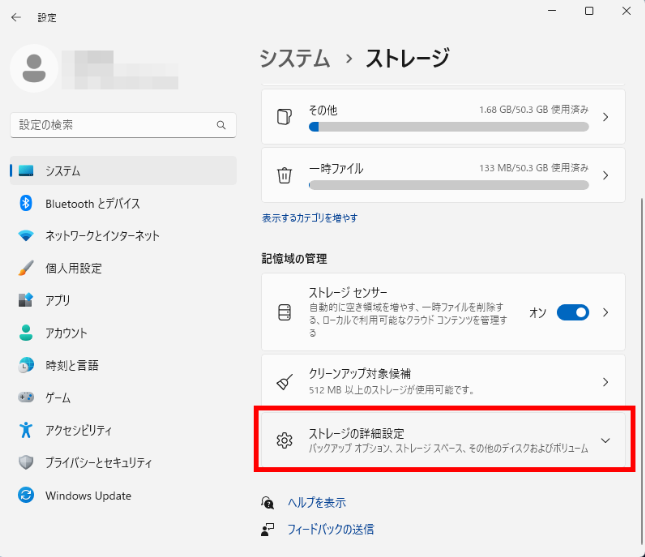Click the 512 MB 以上のストレージ description
645x557 pixels.
coord(392,390)
